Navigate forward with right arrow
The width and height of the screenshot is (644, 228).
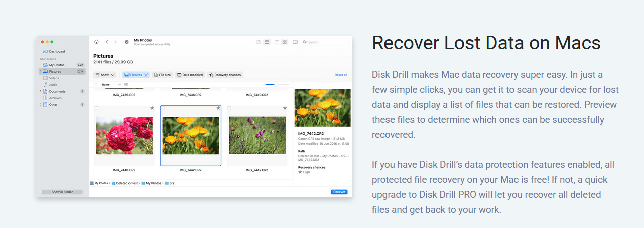click(x=115, y=42)
